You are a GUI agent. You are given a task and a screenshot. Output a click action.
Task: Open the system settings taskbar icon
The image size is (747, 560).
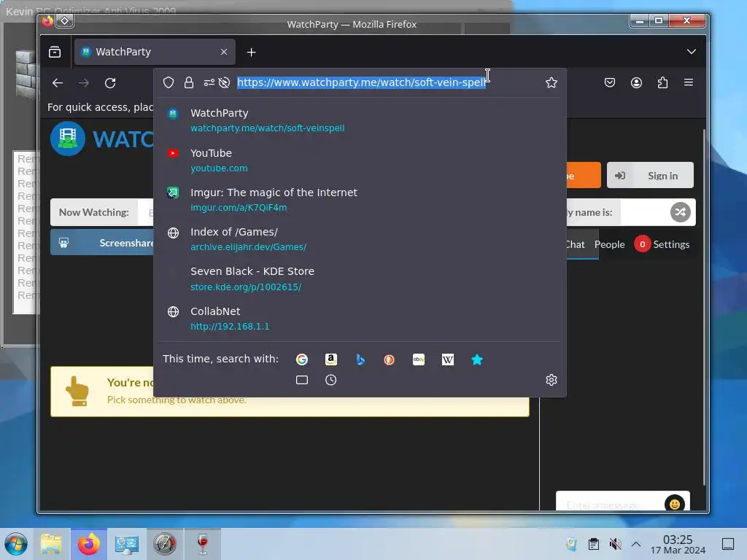pyautogui.click(x=127, y=544)
